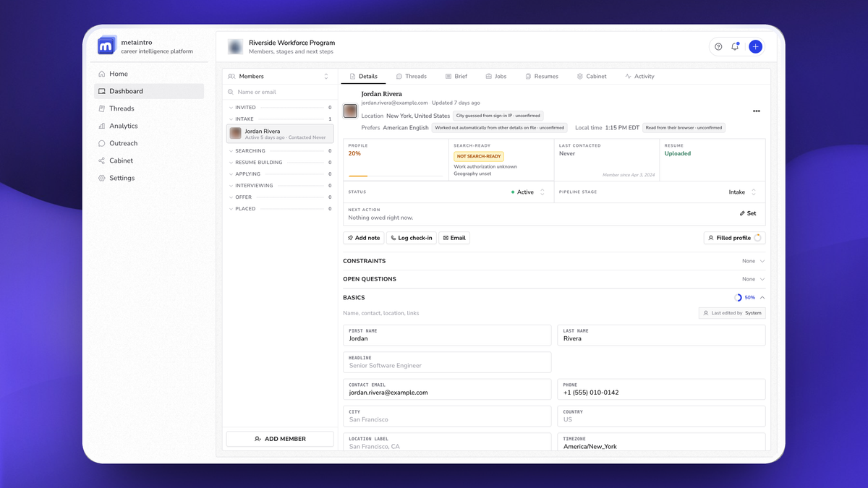Click the search magnifier icon
The width and height of the screenshot is (868, 488).
pos(231,92)
